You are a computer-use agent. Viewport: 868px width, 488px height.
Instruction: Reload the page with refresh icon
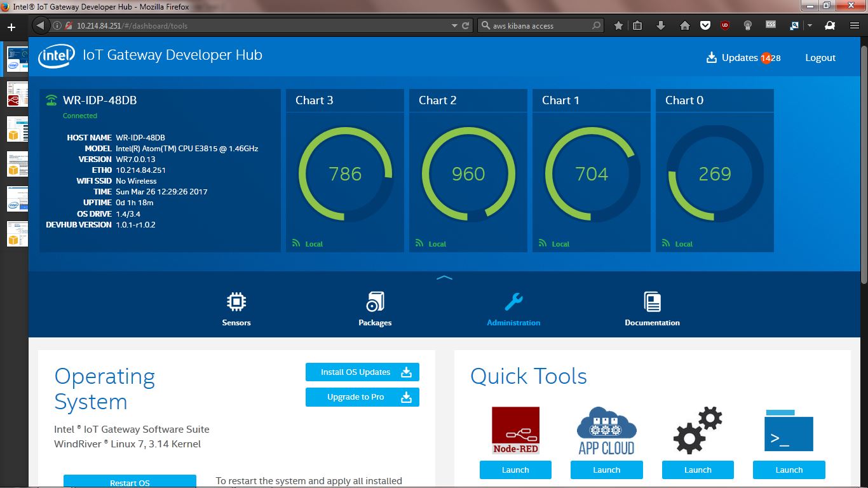pyautogui.click(x=466, y=26)
